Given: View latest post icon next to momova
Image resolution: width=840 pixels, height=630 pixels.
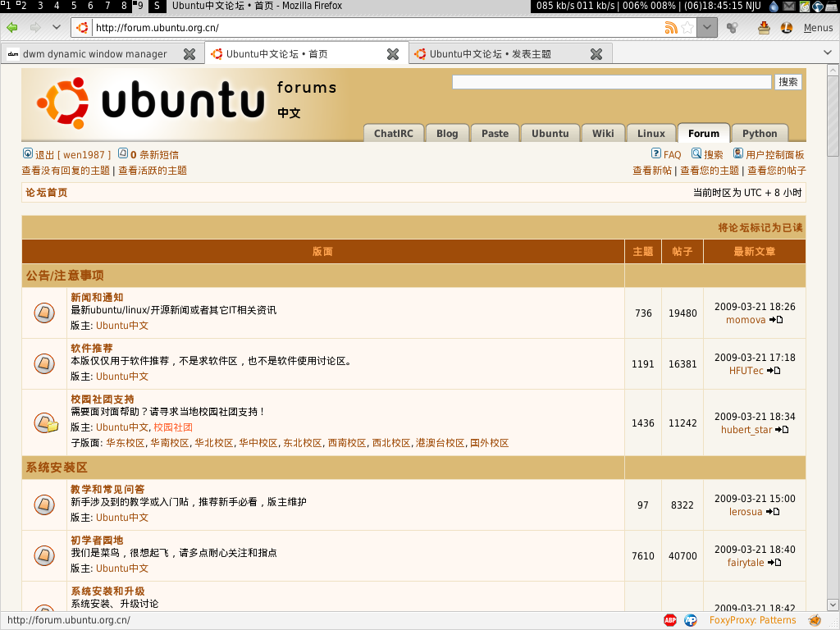Looking at the screenshot, I should tap(776, 320).
